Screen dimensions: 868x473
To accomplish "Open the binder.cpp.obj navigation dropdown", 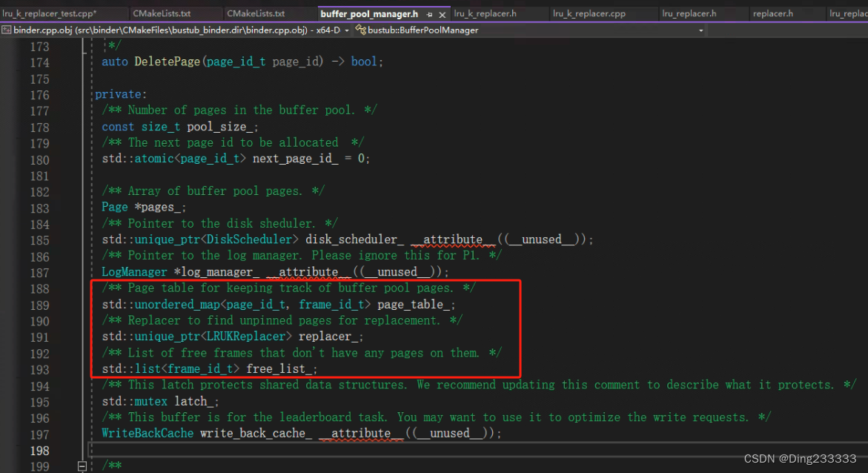I will 347,30.
